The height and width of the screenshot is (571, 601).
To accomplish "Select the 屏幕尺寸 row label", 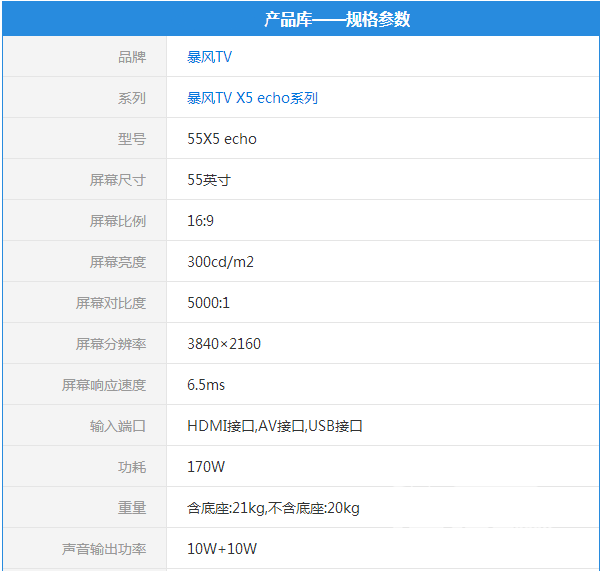I will tap(118, 180).
